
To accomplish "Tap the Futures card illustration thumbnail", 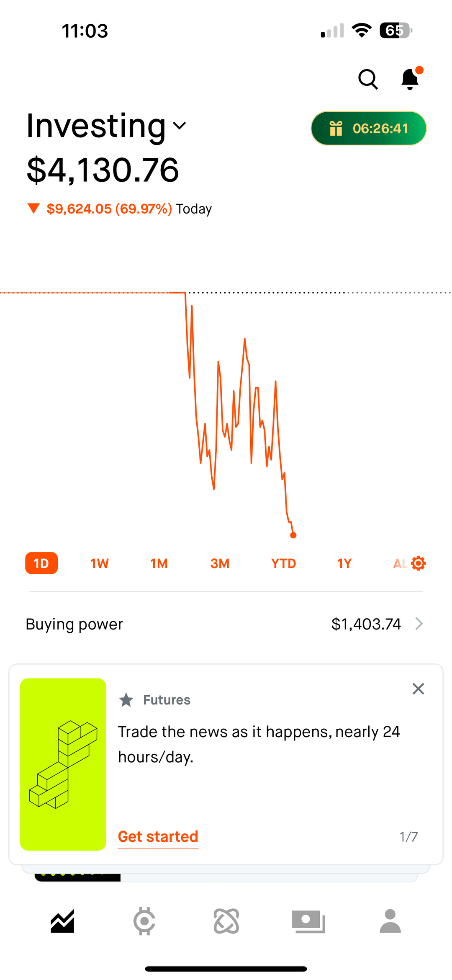I will pos(63,764).
